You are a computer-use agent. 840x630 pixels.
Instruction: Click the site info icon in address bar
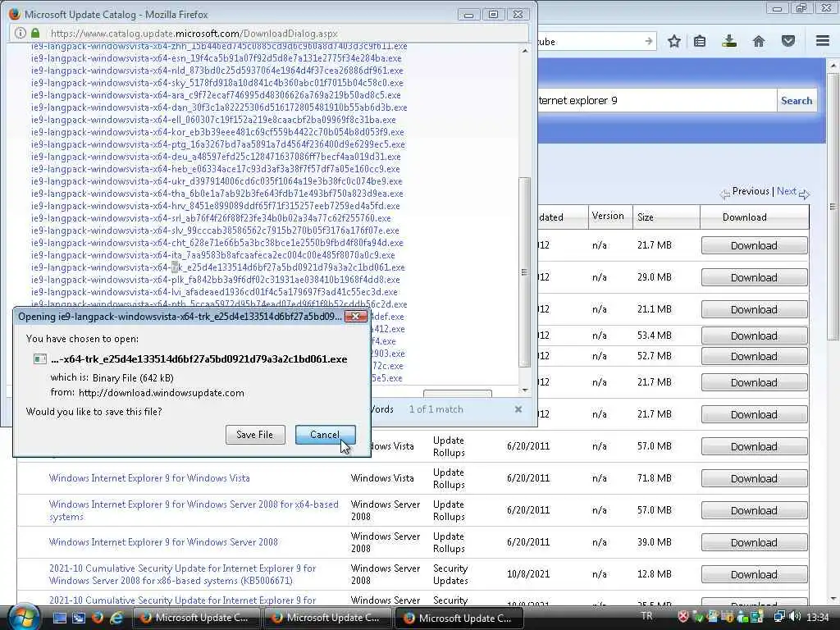[x=20, y=33]
